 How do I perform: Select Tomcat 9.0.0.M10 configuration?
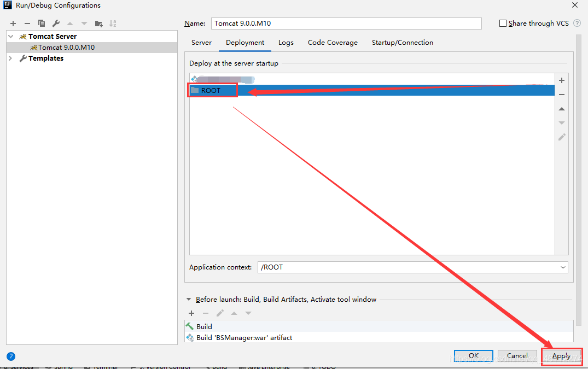(92, 47)
